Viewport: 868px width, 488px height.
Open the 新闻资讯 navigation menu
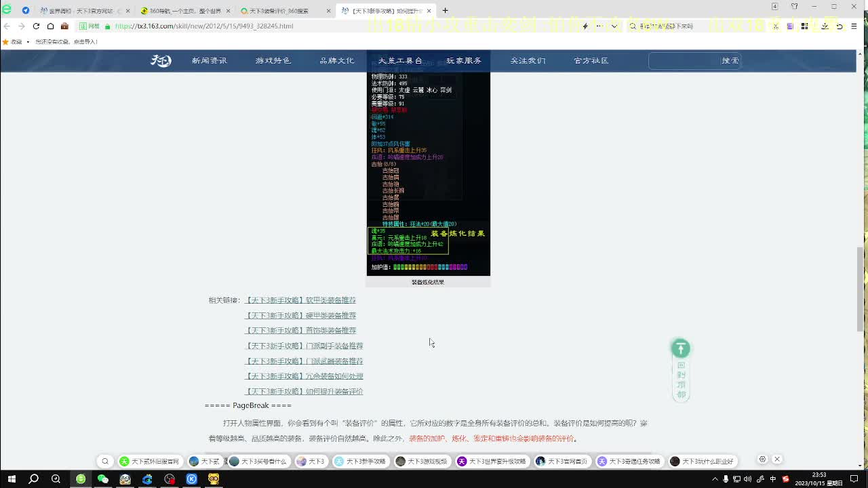tap(208, 60)
